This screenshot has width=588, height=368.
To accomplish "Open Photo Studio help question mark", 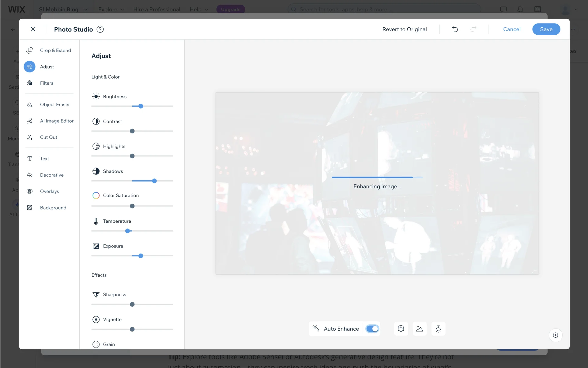I will pyautogui.click(x=100, y=29).
